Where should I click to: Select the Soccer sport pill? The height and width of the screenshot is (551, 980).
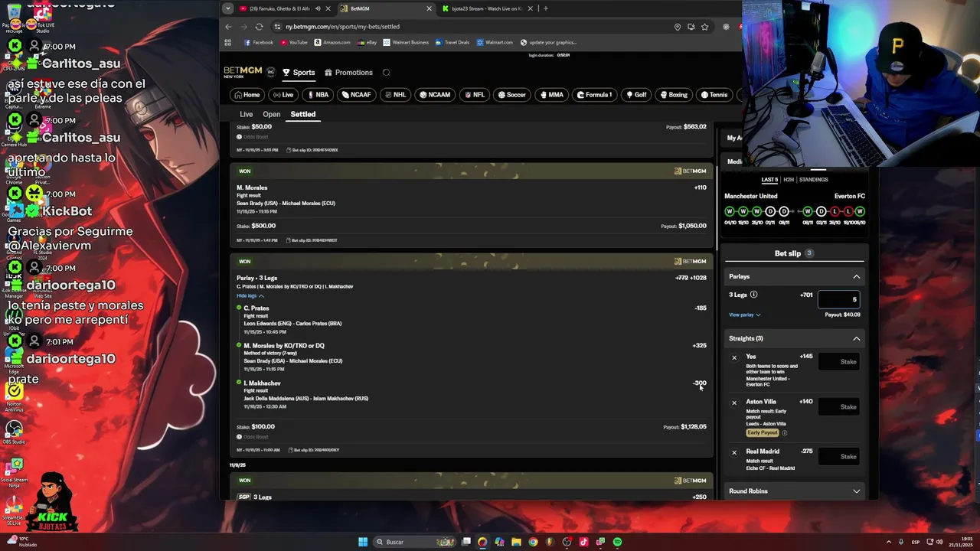coord(512,95)
